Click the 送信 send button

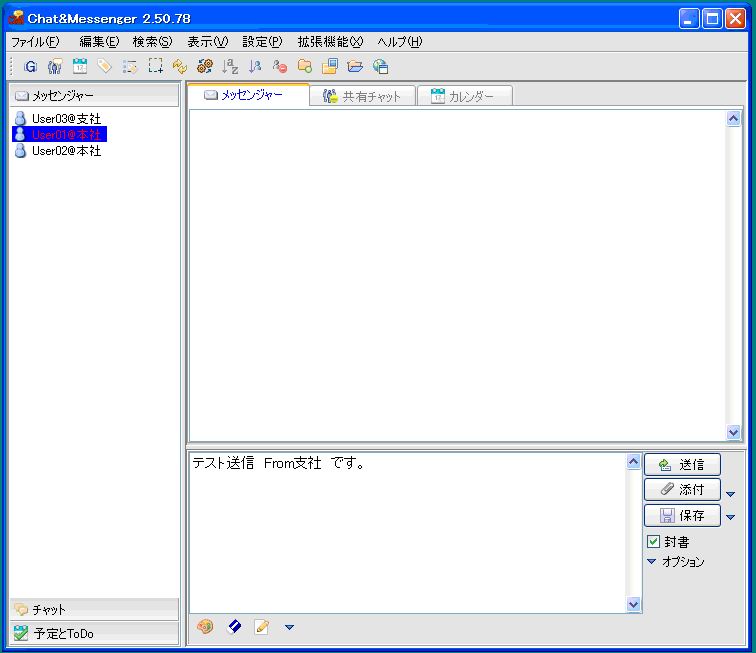(x=682, y=464)
